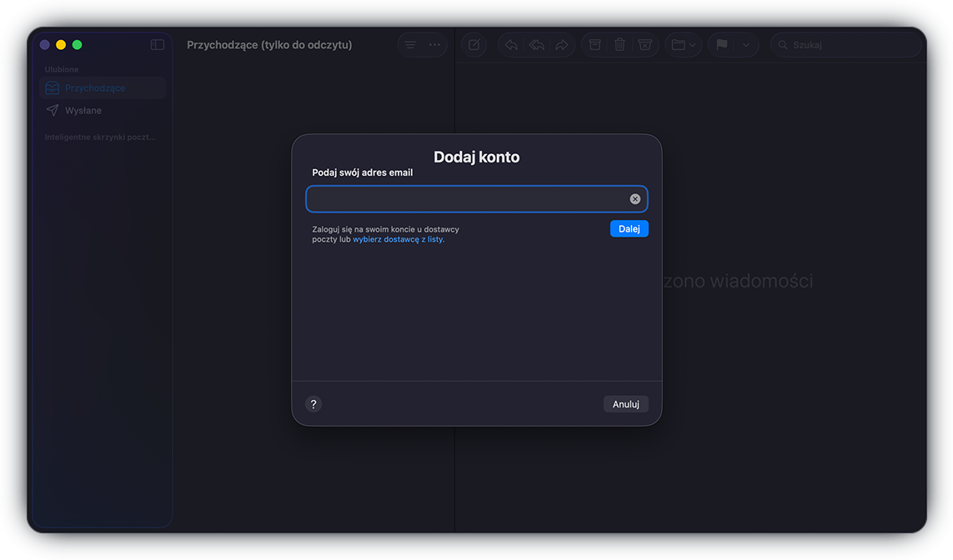Screen dimensions: 953x560
Task: Open the flag color dropdown chevron
Action: tap(745, 44)
